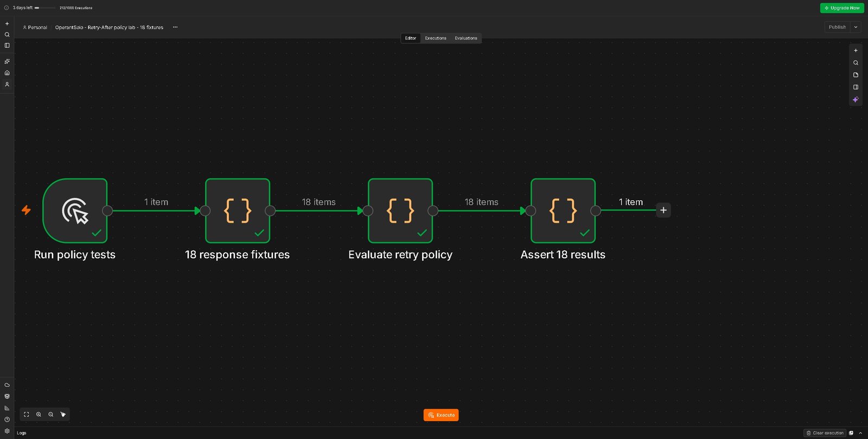Click the Upgrade Now button

pos(842,8)
